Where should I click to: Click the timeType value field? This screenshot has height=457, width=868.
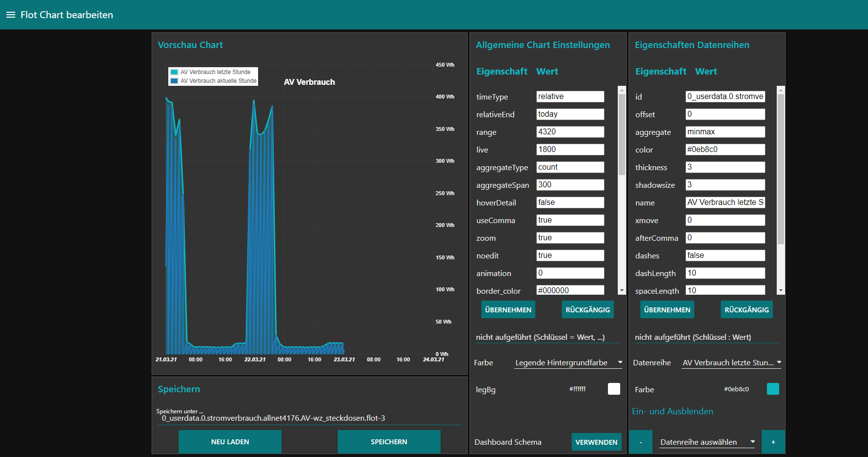coord(570,97)
